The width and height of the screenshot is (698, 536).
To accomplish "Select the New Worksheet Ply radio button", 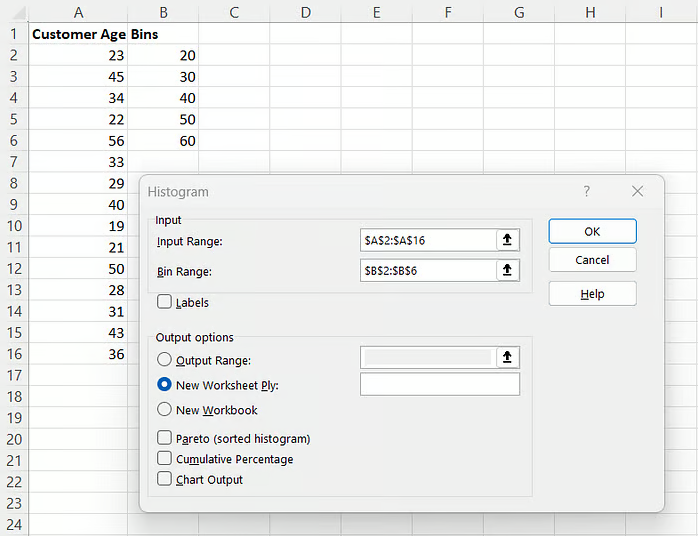I will click(165, 385).
